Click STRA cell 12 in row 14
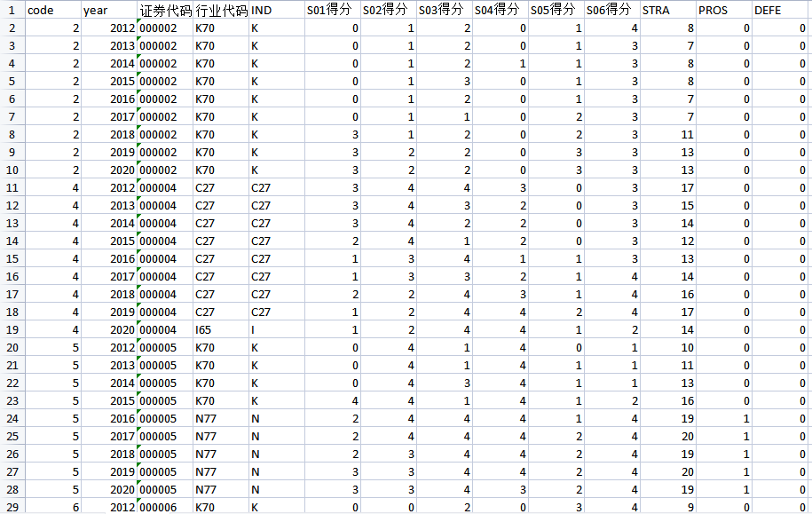 pos(668,241)
